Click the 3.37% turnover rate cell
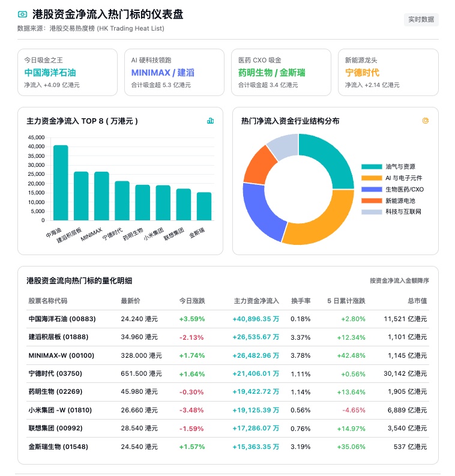455x476 pixels. pos(301,337)
